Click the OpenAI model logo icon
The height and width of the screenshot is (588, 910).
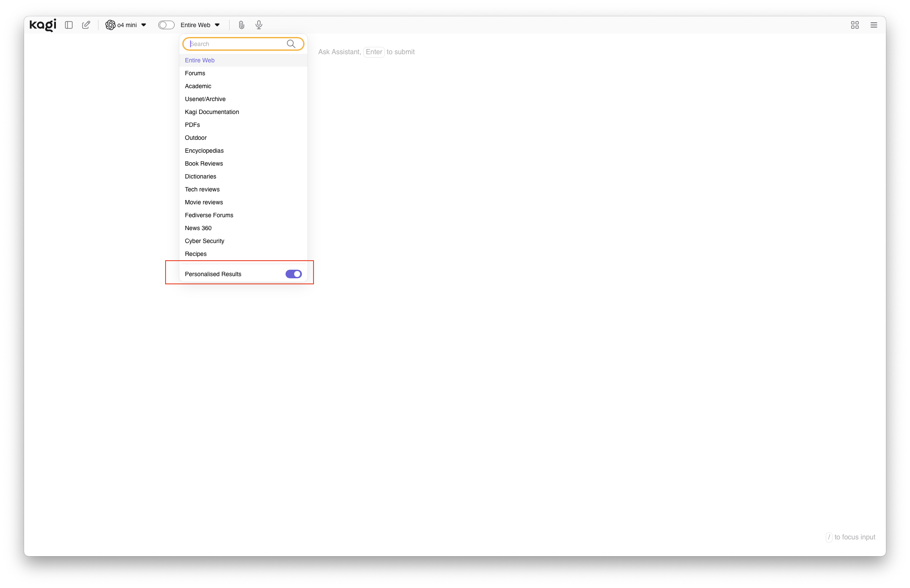[x=111, y=25]
